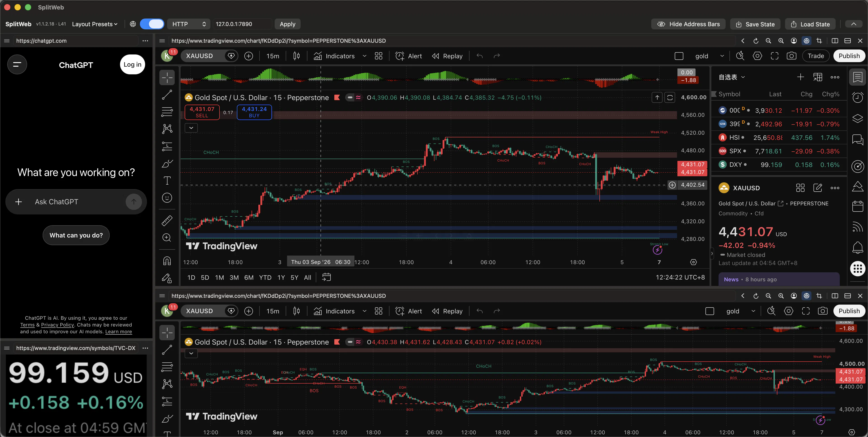Image resolution: width=868 pixels, height=437 pixels.
Task: Open quick search in top chart toolbar
Action: 740,56
